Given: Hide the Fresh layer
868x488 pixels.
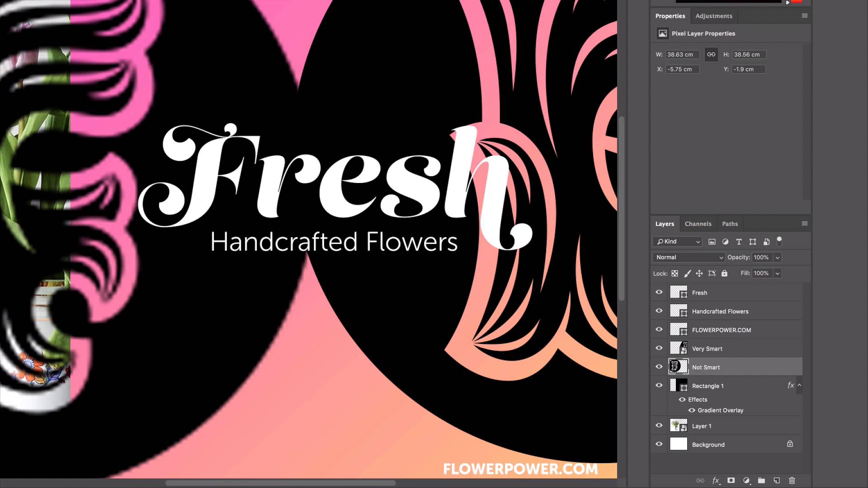Looking at the screenshot, I should tap(659, 292).
